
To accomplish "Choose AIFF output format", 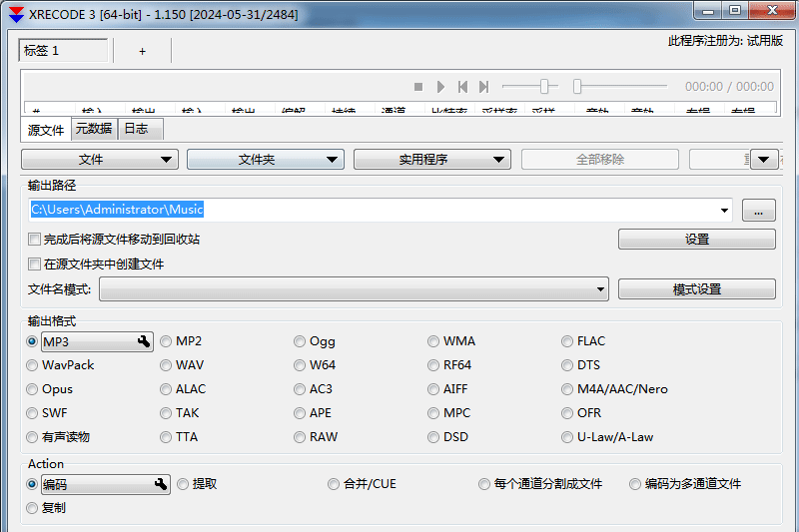I will [x=433, y=389].
